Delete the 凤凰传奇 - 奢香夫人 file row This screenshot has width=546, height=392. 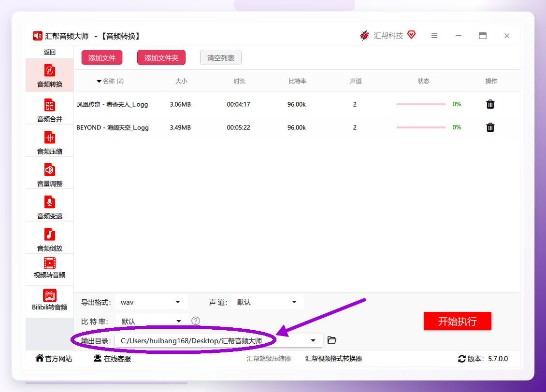[x=490, y=104]
